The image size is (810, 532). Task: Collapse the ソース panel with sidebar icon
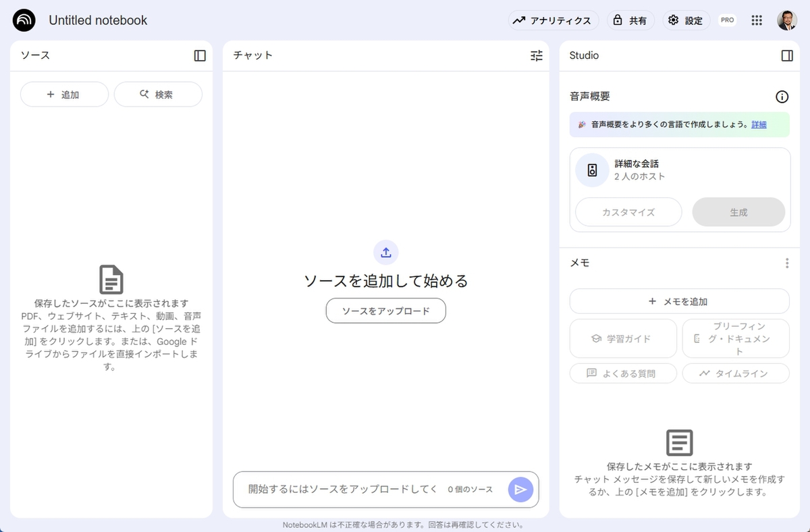point(200,55)
